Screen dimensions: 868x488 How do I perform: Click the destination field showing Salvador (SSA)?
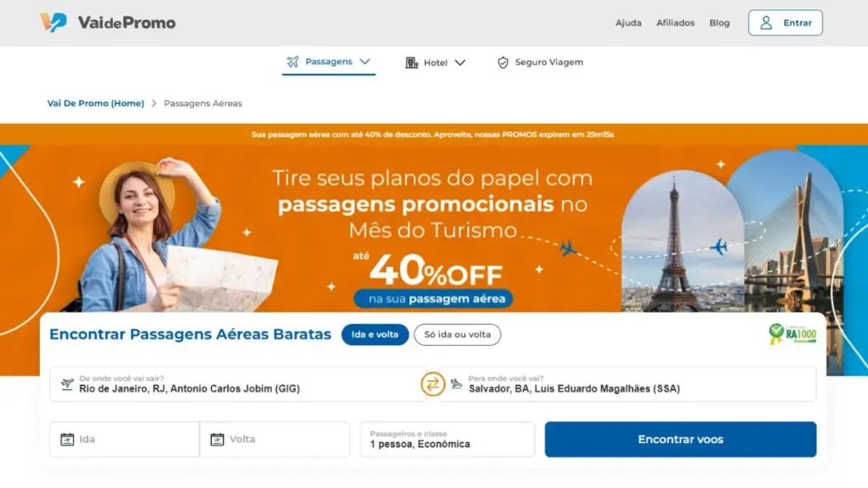click(x=628, y=384)
